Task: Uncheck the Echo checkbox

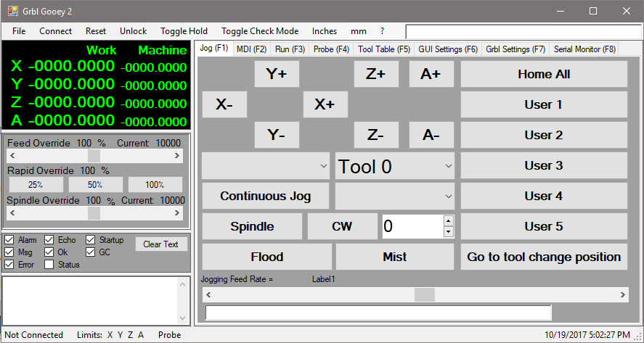Action: (49, 239)
